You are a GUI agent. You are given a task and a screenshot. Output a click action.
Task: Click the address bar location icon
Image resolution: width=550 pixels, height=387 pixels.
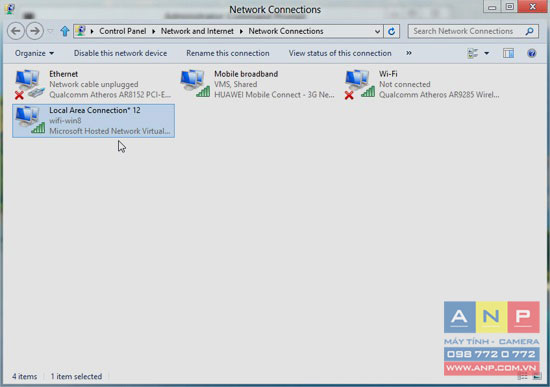(x=81, y=31)
